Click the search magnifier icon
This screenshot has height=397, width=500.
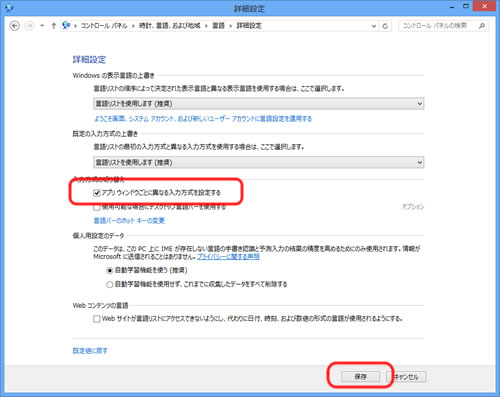pos(482,26)
